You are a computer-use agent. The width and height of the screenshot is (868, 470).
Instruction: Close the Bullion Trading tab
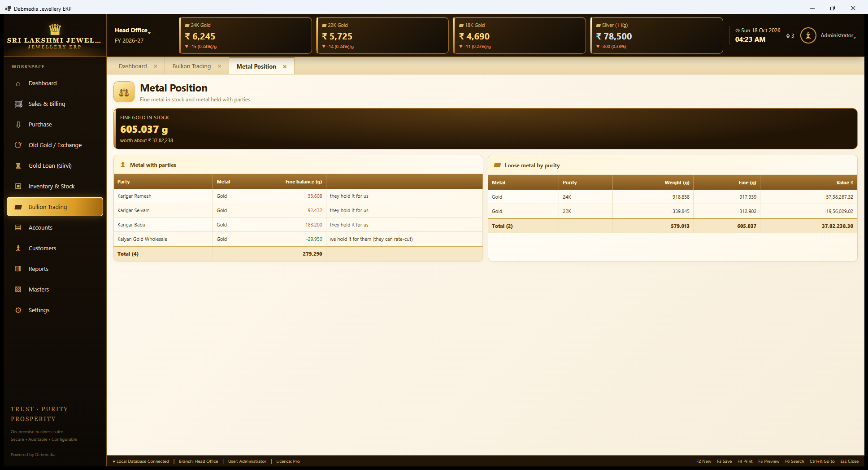tap(219, 66)
